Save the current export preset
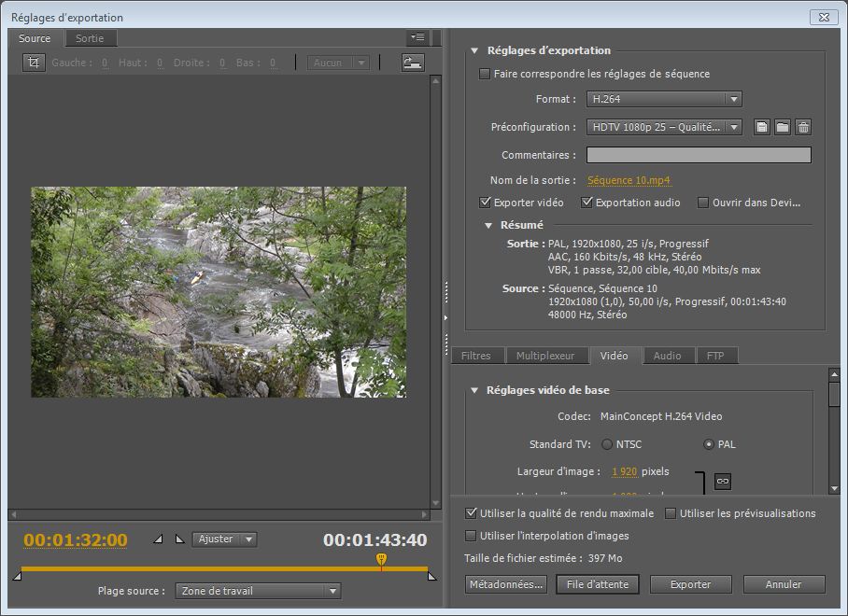The image size is (848, 616). (x=762, y=127)
